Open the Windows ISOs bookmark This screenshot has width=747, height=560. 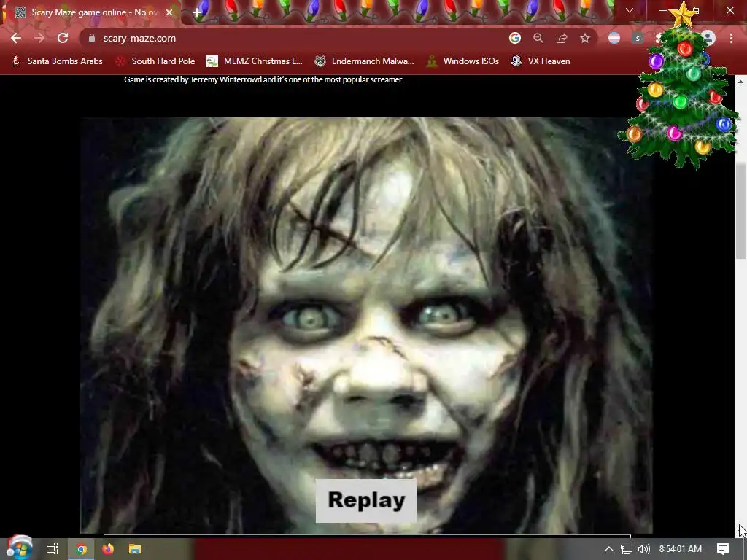coord(462,61)
